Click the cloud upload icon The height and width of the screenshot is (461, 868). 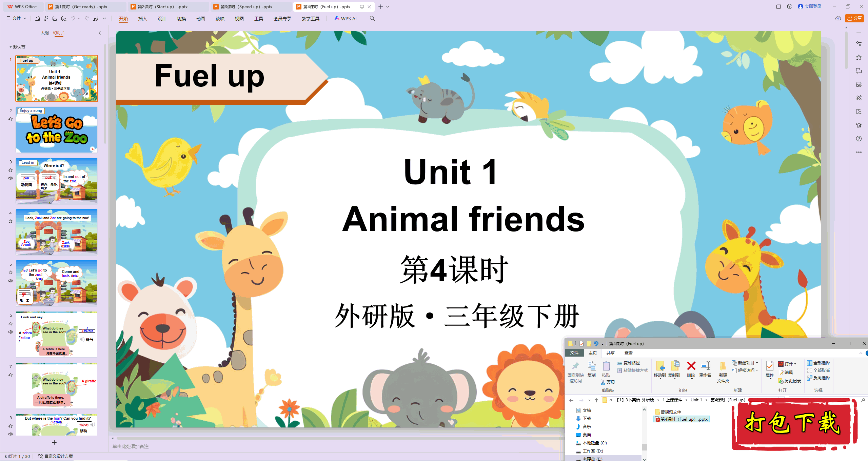click(x=838, y=18)
